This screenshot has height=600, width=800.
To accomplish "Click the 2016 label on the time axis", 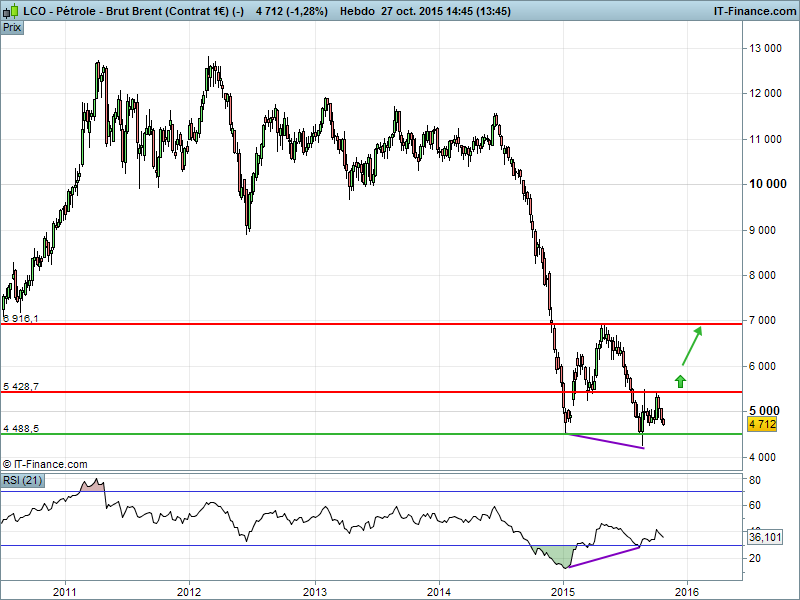I will 687,592.
